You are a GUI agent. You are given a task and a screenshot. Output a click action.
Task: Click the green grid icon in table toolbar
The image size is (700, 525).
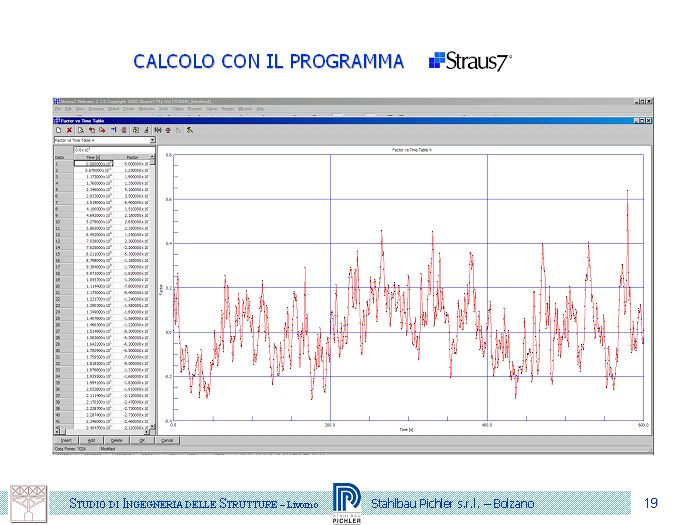click(x=136, y=130)
